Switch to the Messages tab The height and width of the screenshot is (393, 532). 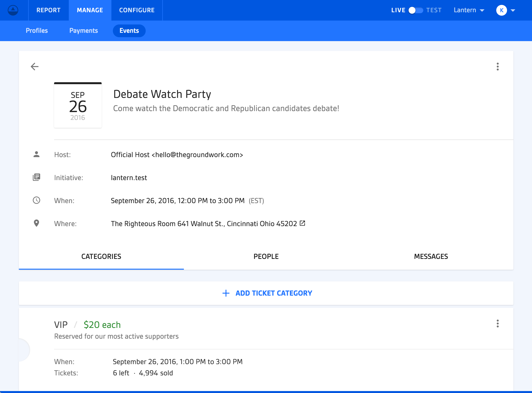431,256
